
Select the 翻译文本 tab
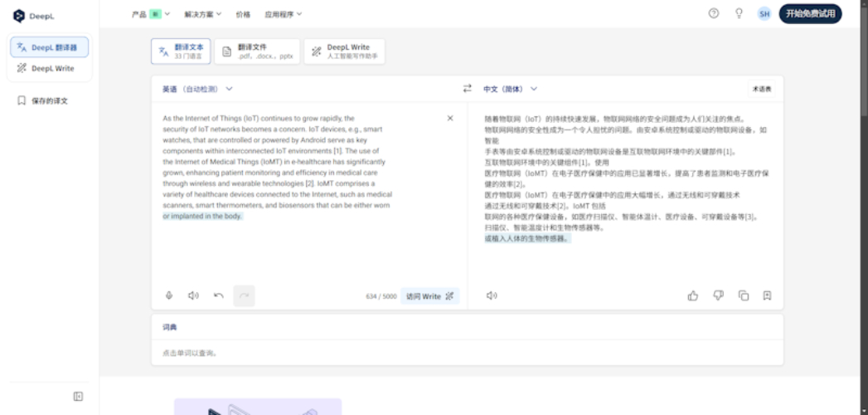click(181, 51)
